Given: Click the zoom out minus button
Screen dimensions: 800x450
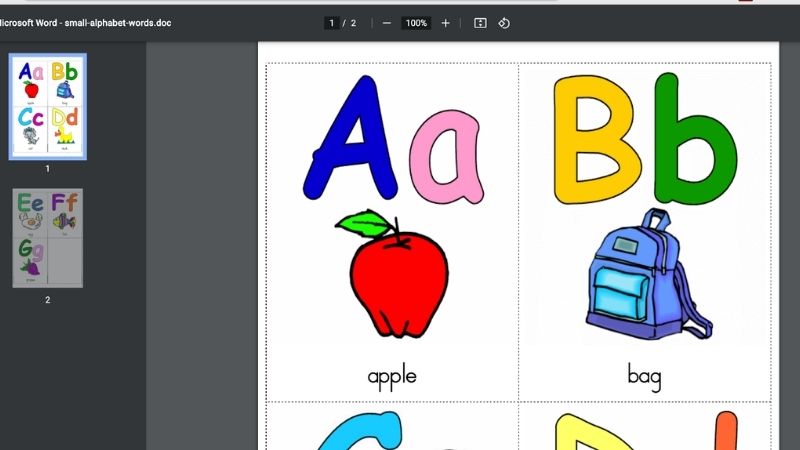Looking at the screenshot, I should tap(387, 23).
